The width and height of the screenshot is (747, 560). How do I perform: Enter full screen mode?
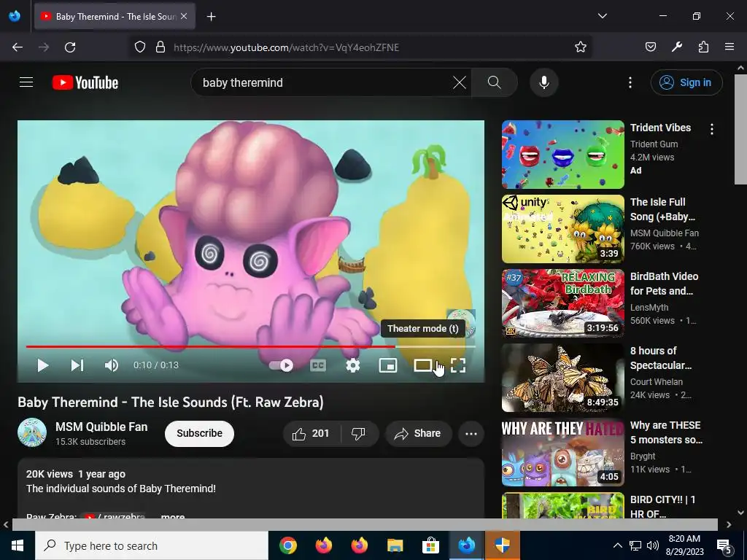[x=458, y=365]
